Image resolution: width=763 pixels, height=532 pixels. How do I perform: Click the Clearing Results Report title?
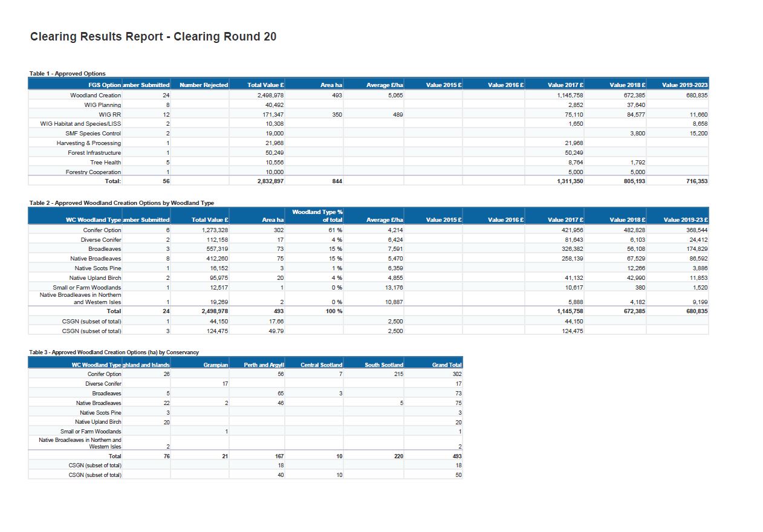pos(153,37)
